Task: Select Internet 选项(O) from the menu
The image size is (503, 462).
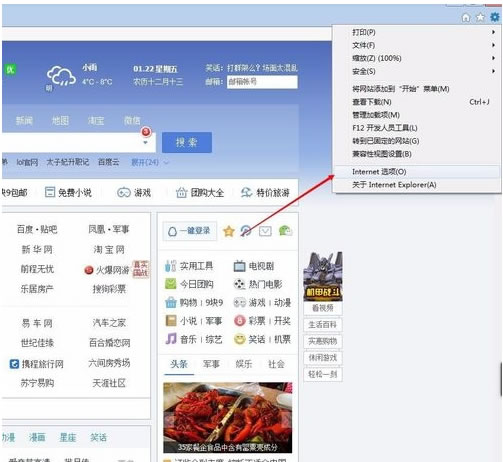Action: [x=417, y=172]
